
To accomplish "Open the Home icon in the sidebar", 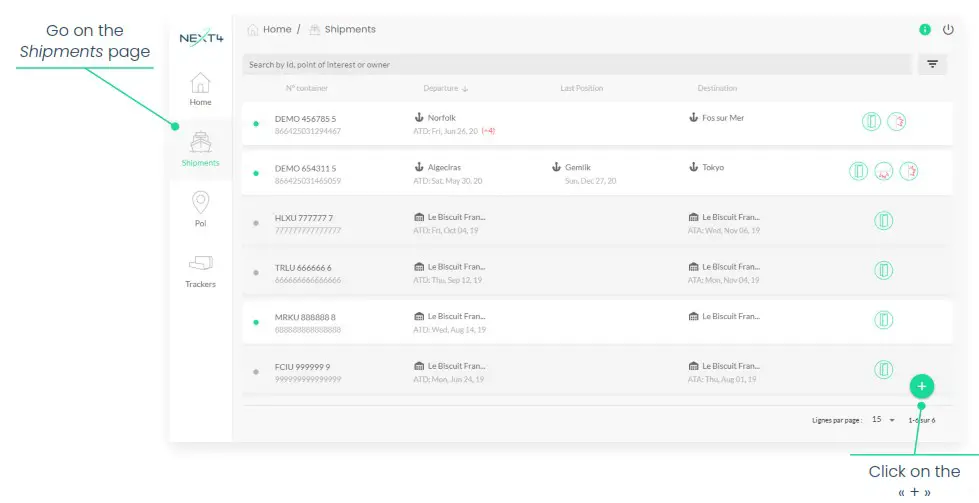I will (x=200, y=83).
